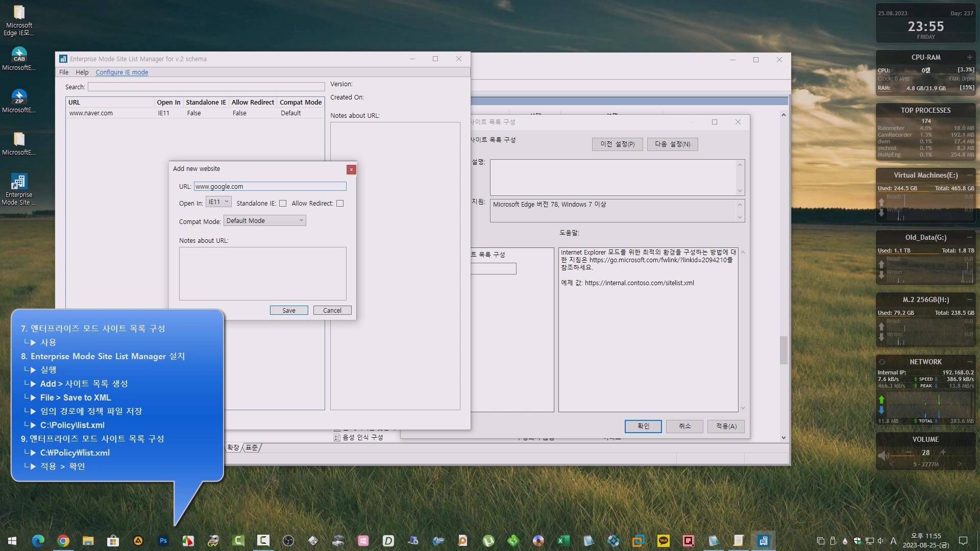Collapse the NETWORK widget
The image size is (980, 551).
coord(969,362)
